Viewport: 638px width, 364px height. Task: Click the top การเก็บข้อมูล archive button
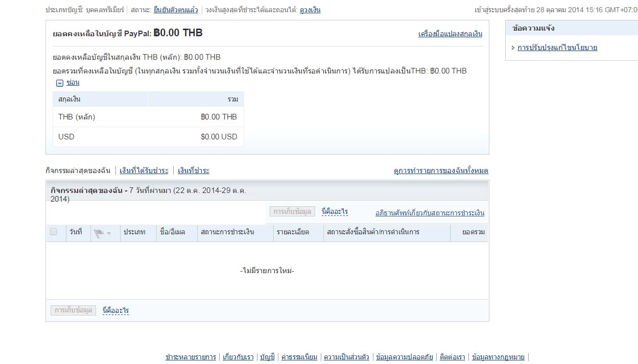pyautogui.click(x=293, y=211)
